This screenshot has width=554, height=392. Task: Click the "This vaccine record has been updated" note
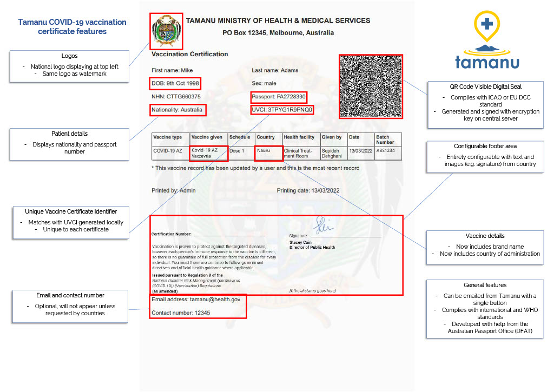pyautogui.click(x=255, y=168)
